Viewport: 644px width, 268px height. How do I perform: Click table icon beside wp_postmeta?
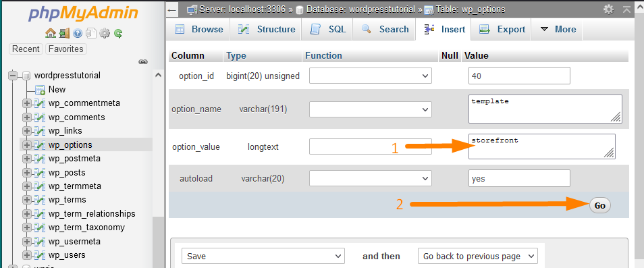point(40,159)
